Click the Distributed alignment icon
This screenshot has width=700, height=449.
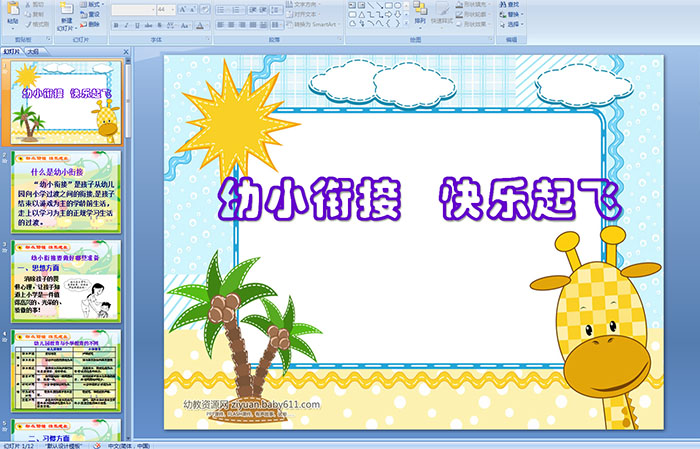[x=263, y=25]
